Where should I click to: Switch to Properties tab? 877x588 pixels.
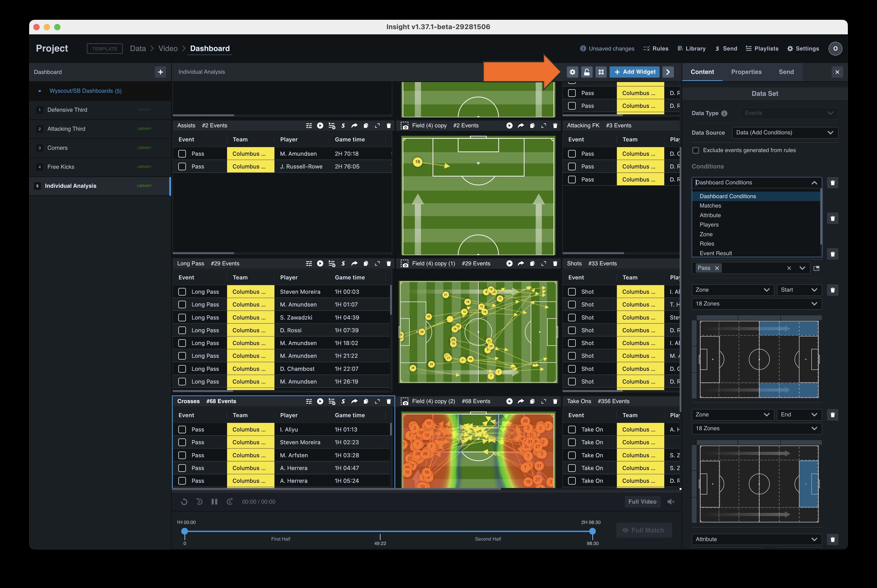point(746,72)
